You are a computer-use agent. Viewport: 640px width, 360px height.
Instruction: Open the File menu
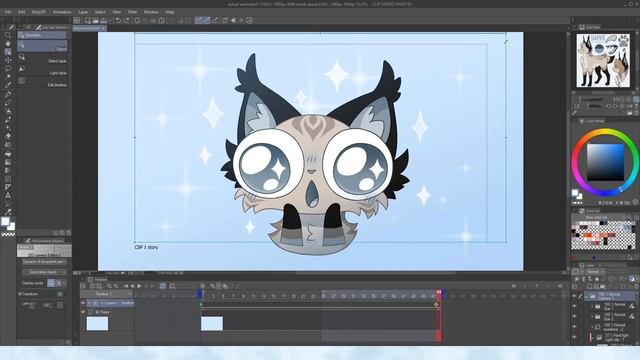[x=8, y=12]
